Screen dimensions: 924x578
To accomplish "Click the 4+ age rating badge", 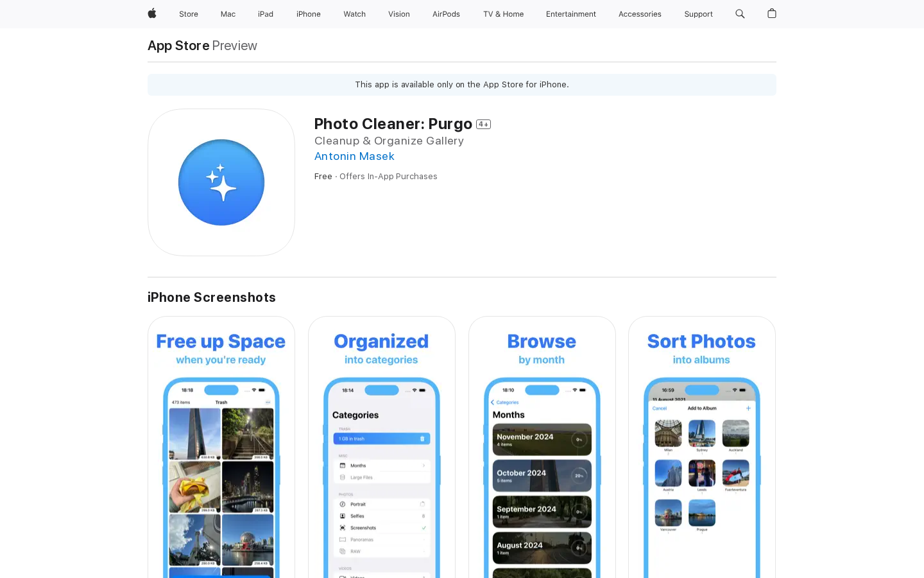I will pyautogui.click(x=483, y=125).
